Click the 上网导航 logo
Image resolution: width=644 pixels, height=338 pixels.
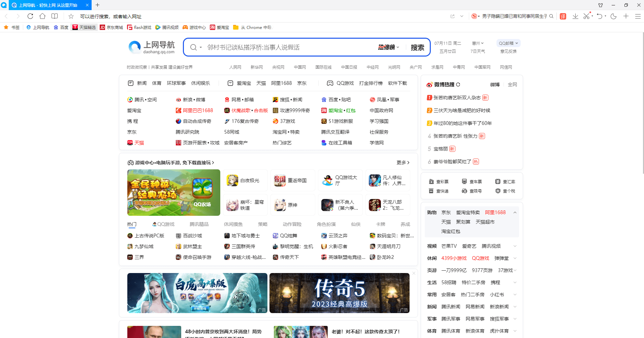click(152, 47)
